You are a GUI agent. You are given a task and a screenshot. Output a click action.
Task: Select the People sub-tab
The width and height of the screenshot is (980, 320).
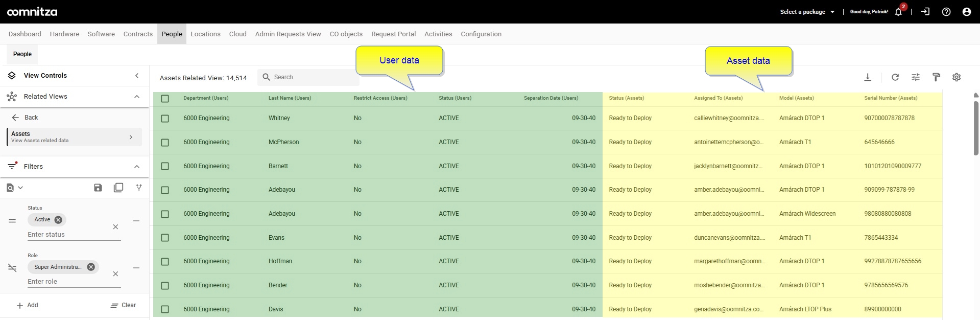click(x=22, y=54)
